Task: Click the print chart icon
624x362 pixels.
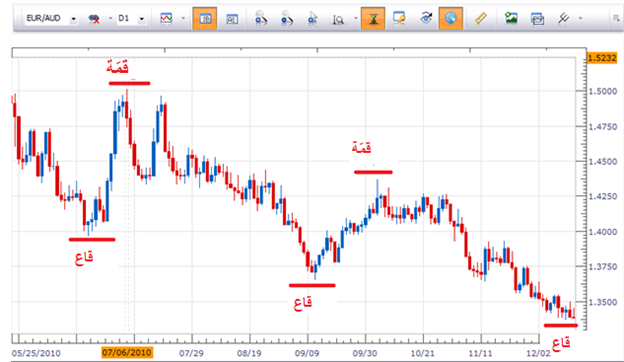Action: click(537, 19)
